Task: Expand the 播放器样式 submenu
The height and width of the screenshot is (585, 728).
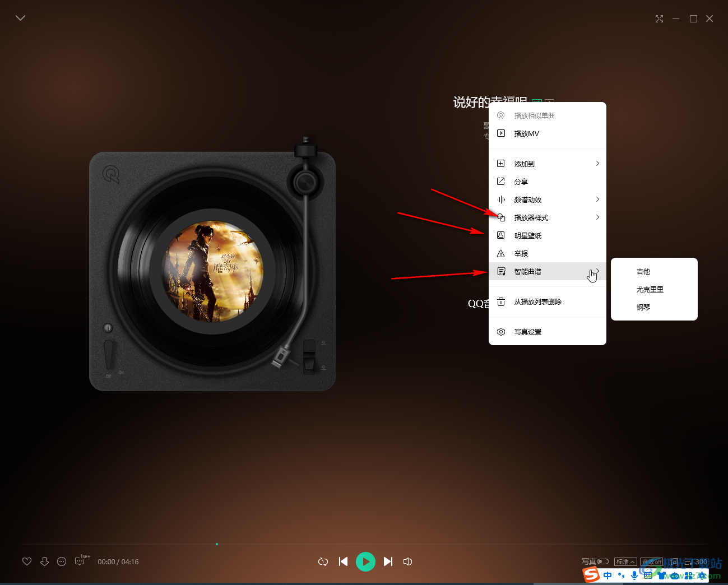Action: 548,217
